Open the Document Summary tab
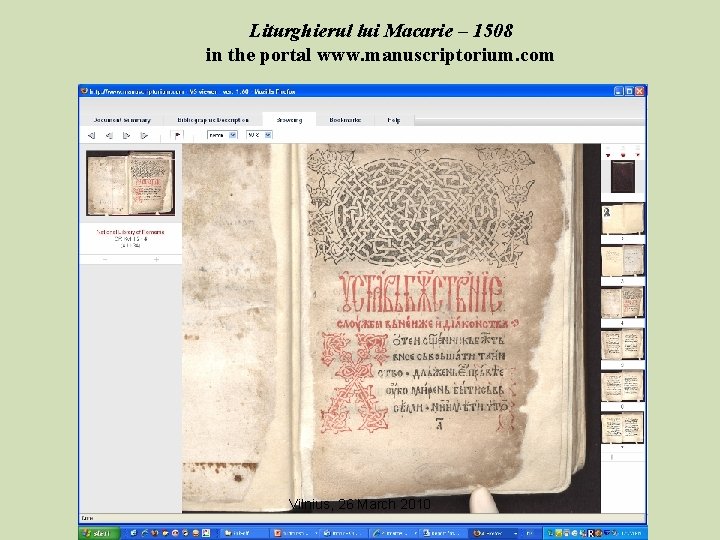The width and height of the screenshot is (720, 540). (122, 120)
